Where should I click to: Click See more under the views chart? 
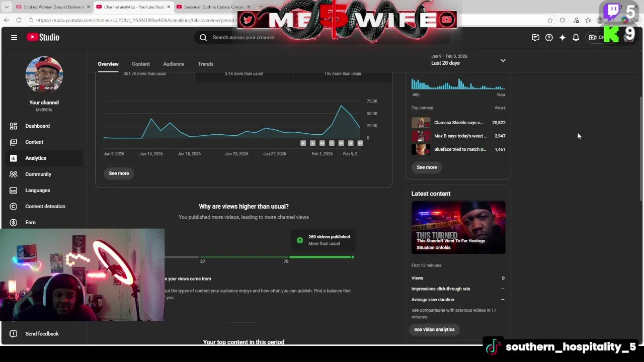pos(119,173)
